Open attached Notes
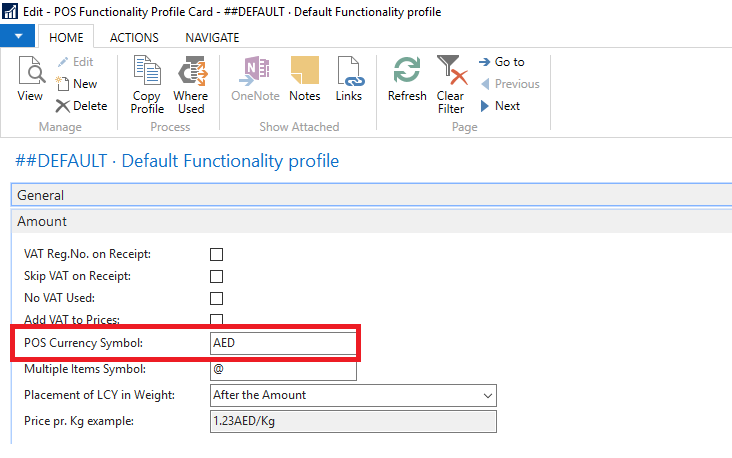 click(305, 78)
